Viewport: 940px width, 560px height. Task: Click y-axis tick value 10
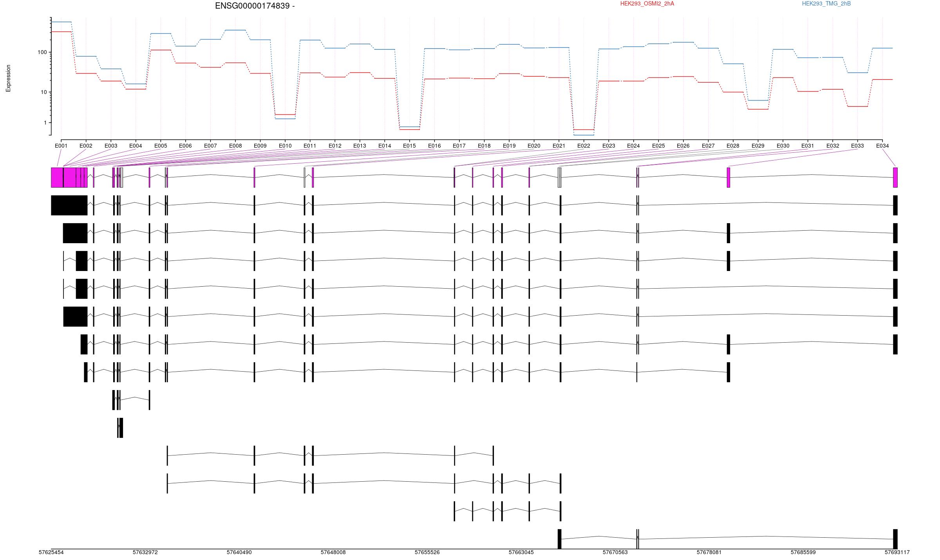click(x=44, y=92)
